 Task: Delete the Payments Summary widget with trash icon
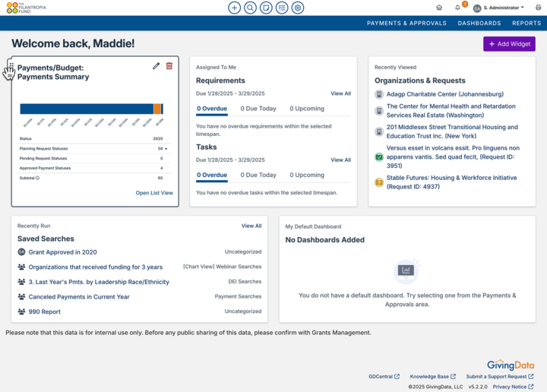tap(169, 66)
